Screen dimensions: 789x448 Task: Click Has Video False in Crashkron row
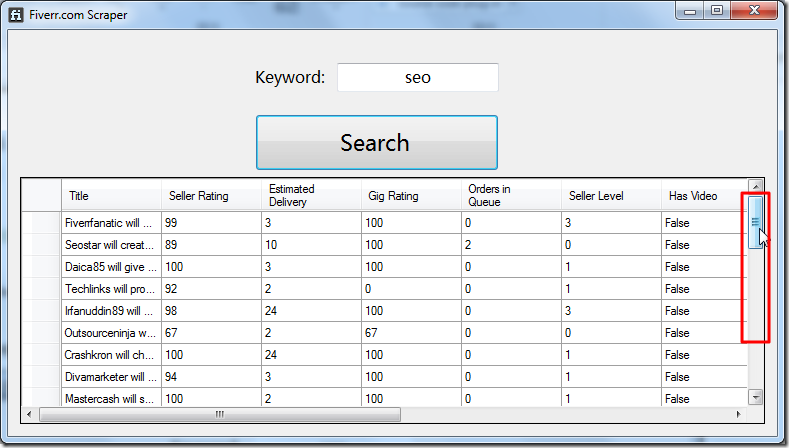(704, 355)
